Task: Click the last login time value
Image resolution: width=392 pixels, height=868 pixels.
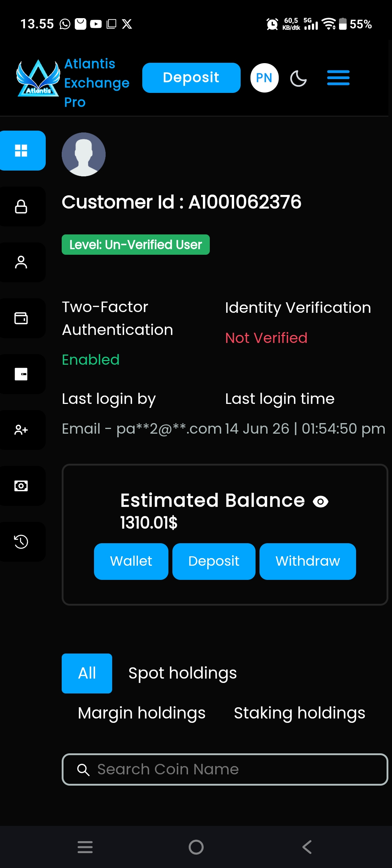Action: click(305, 429)
